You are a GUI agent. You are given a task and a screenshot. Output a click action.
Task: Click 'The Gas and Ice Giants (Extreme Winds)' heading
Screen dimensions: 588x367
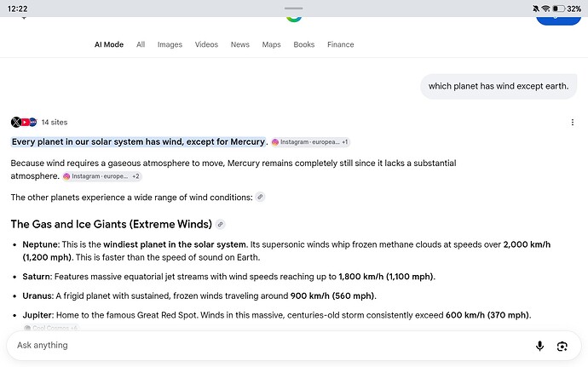point(112,224)
